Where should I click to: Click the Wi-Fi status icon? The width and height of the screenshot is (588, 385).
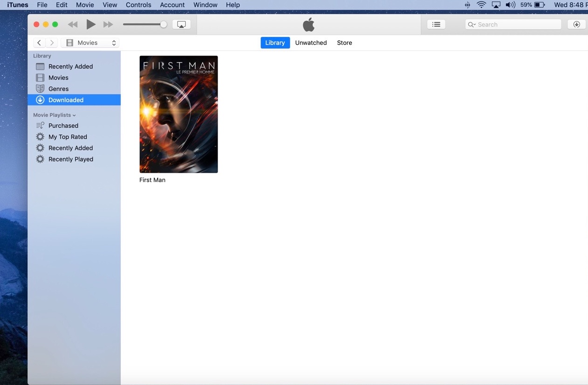point(481,5)
